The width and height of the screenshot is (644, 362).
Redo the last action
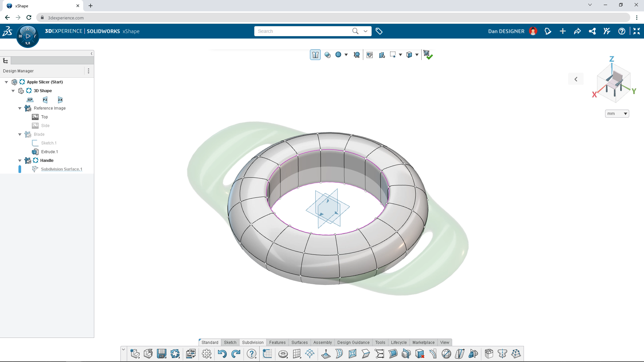coord(236,354)
